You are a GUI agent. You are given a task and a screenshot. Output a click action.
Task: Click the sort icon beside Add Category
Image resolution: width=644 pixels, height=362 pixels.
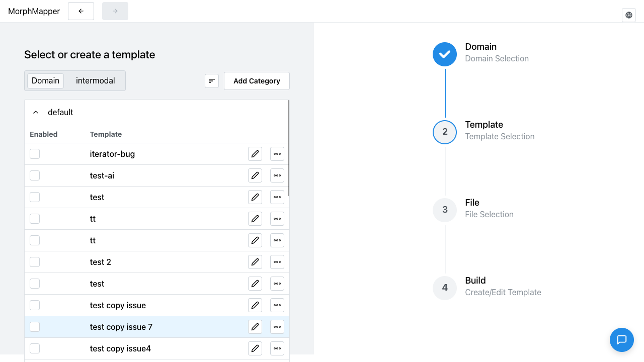click(212, 81)
